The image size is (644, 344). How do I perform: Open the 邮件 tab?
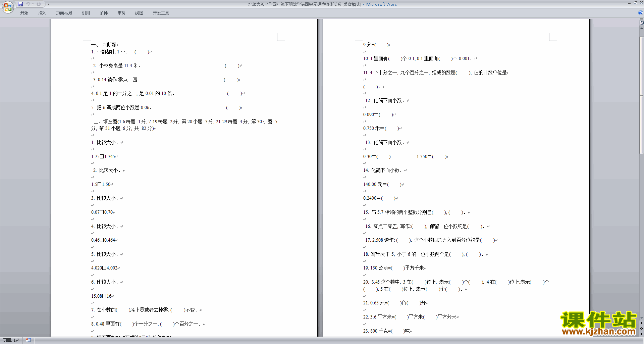click(x=104, y=13)
